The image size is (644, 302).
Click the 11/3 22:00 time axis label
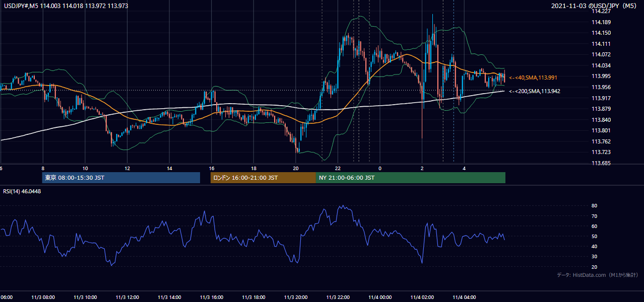(x=338, y=297)
